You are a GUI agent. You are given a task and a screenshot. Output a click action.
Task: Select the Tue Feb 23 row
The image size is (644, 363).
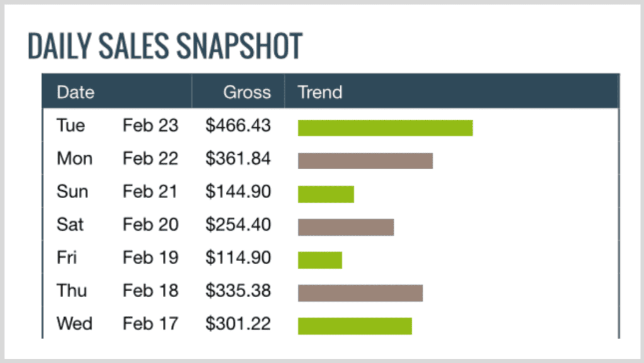(x=331, y=126)
